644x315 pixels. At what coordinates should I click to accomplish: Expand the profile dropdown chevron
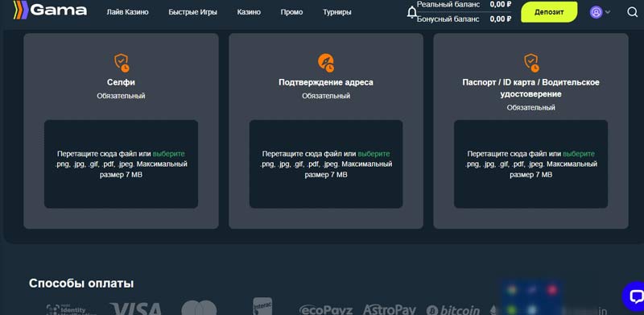[x=608, y=12]
